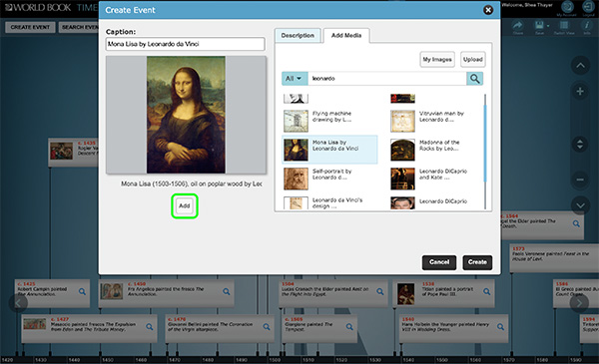This screenshot has width=599, height=364.
Task: Click the Caption text field
Action: (x=186, y=44)
